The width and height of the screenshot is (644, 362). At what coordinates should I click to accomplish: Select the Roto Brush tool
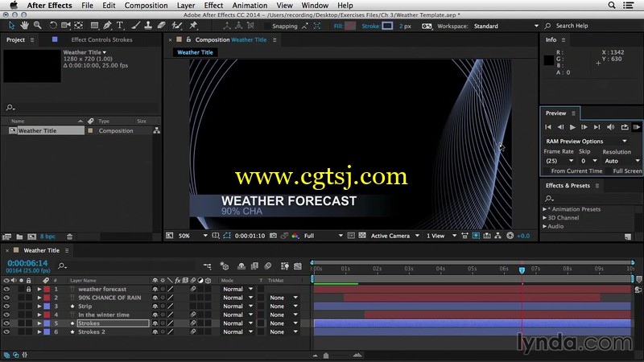point(177,26)
